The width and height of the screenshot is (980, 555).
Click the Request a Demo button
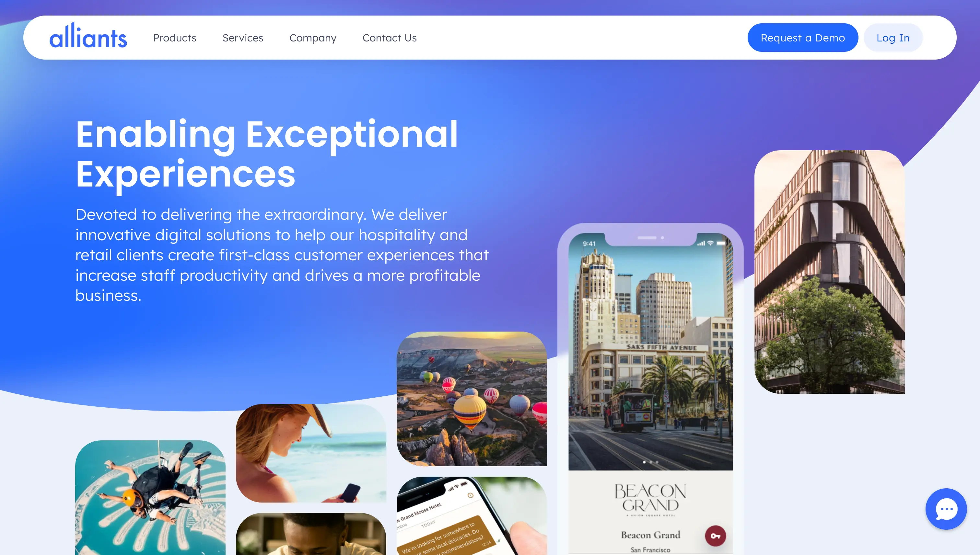coord(802,37)
